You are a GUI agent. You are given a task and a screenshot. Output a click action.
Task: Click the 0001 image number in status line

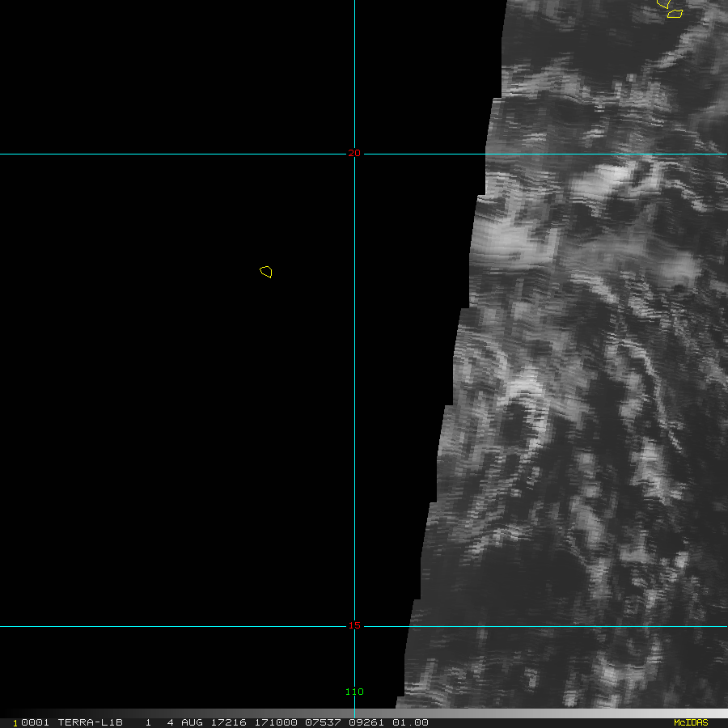pos(36,722)
